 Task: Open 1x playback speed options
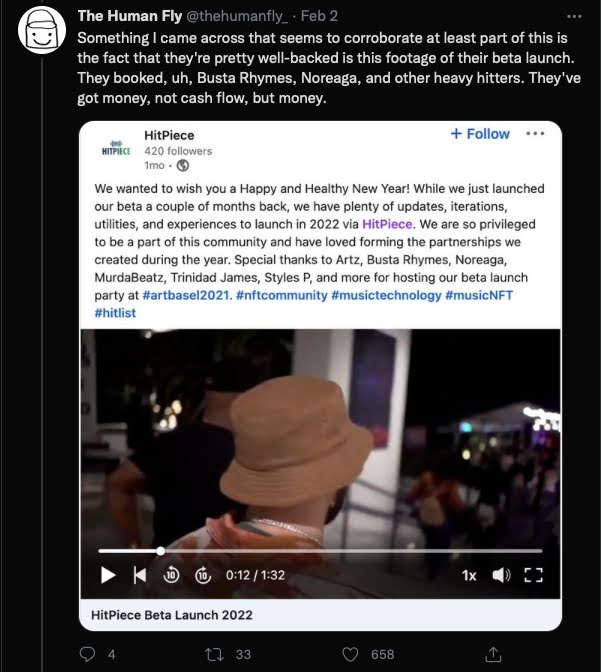[469, 575]
